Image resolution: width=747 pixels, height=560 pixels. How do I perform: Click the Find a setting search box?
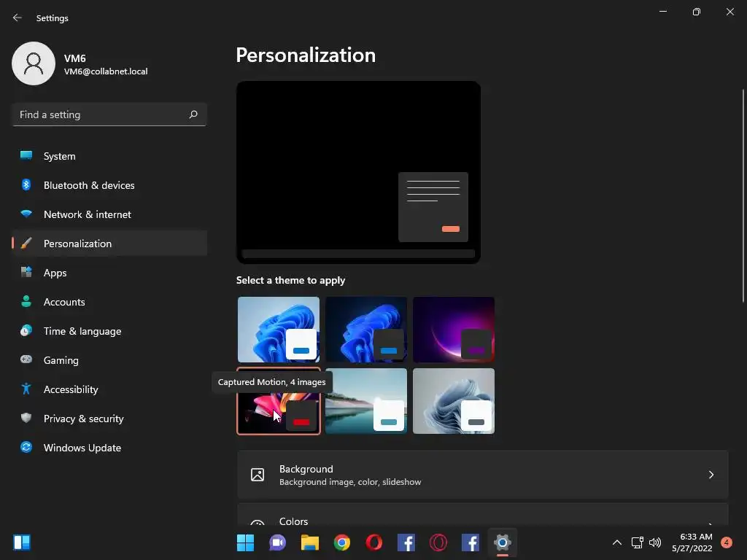[x=109, y=114]
